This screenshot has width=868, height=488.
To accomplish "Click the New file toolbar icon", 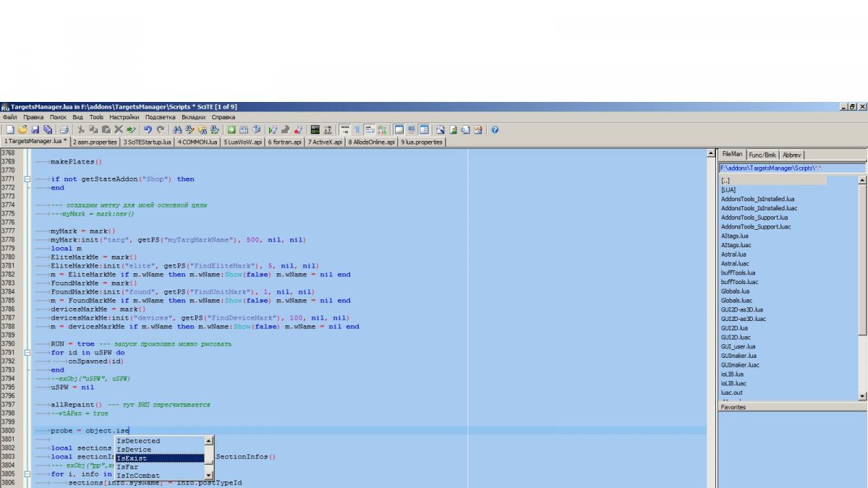I will (10, 130).
